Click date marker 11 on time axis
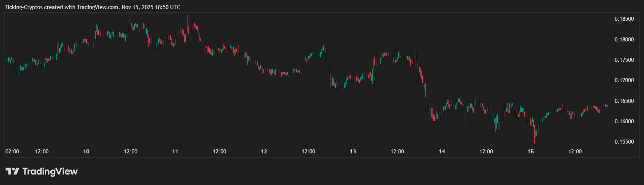This screenshot has width=644, height=185. tap(175, 152)
